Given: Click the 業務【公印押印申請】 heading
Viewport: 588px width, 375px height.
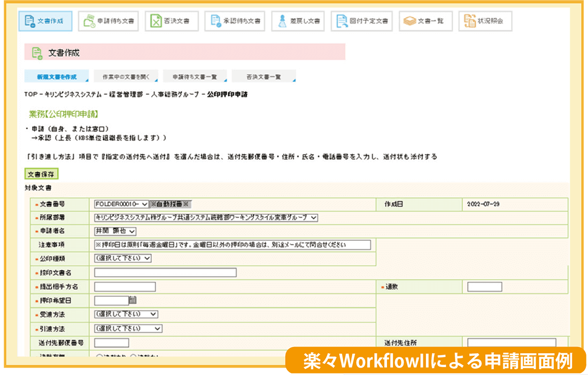Looking at the screenshot, I should pos(64,114).
